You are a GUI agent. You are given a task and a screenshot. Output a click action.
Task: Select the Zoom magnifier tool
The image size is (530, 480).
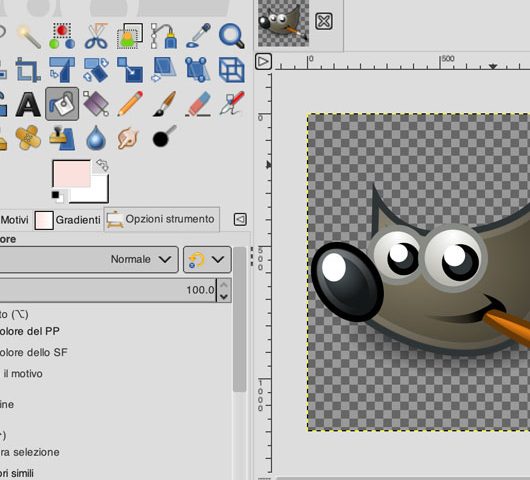232,36
